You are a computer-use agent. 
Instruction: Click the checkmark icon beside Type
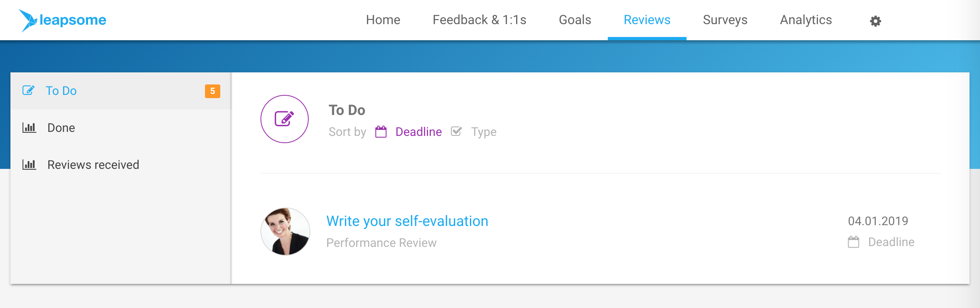tap(456, 131)
